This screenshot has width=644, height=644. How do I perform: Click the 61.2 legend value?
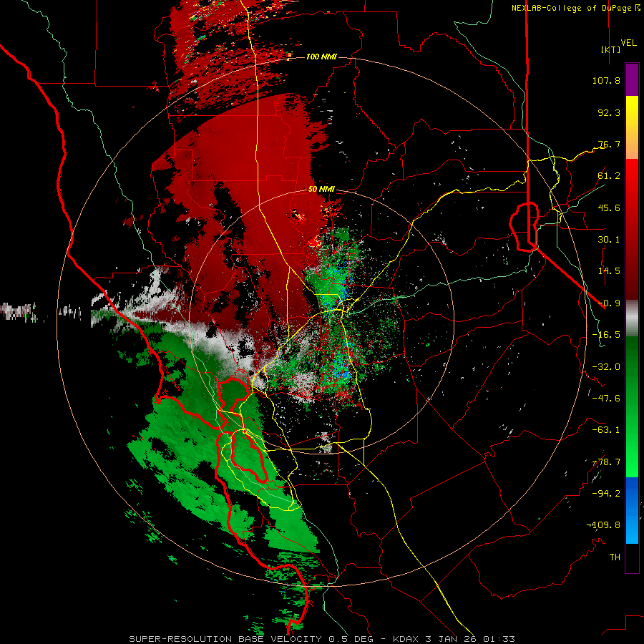[x=609, y=176]
